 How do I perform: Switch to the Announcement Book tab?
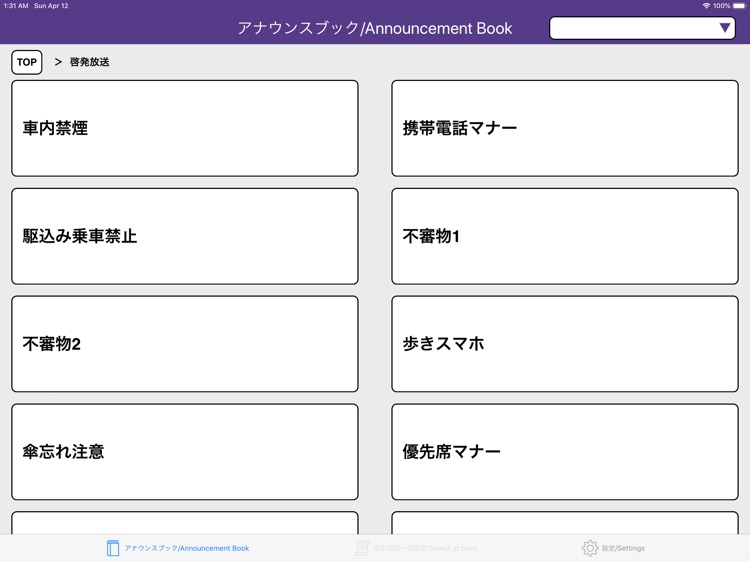(178, 548)
